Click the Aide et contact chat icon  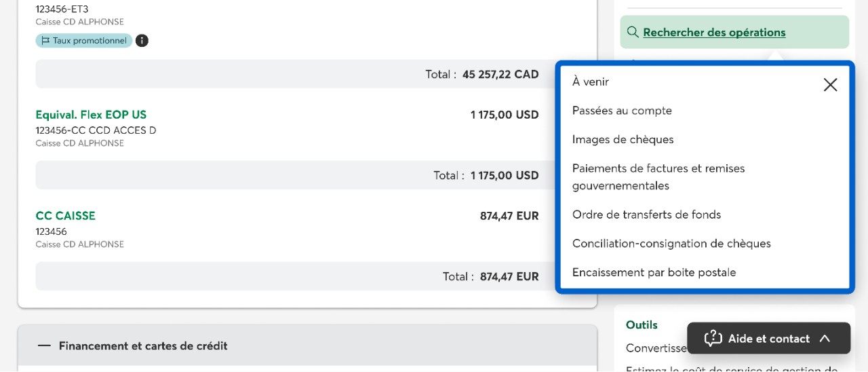point(713,338)
